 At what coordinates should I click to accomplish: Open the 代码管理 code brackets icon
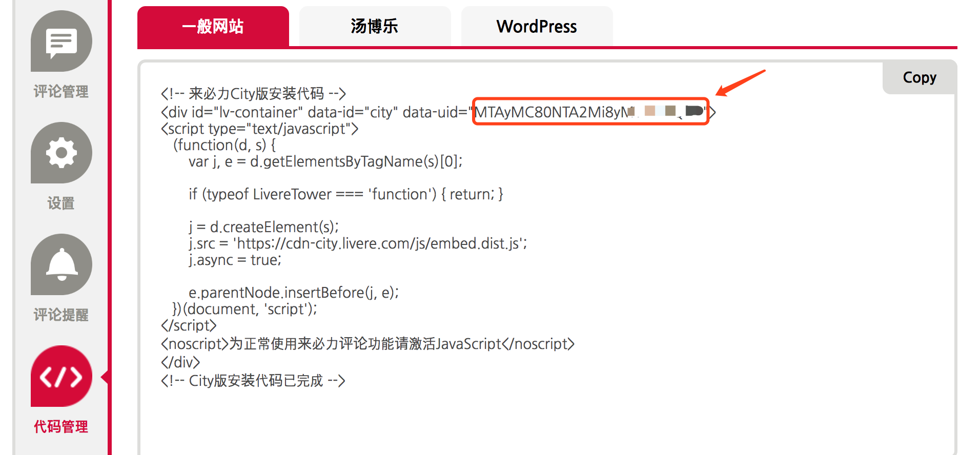[x=62, y=376]
